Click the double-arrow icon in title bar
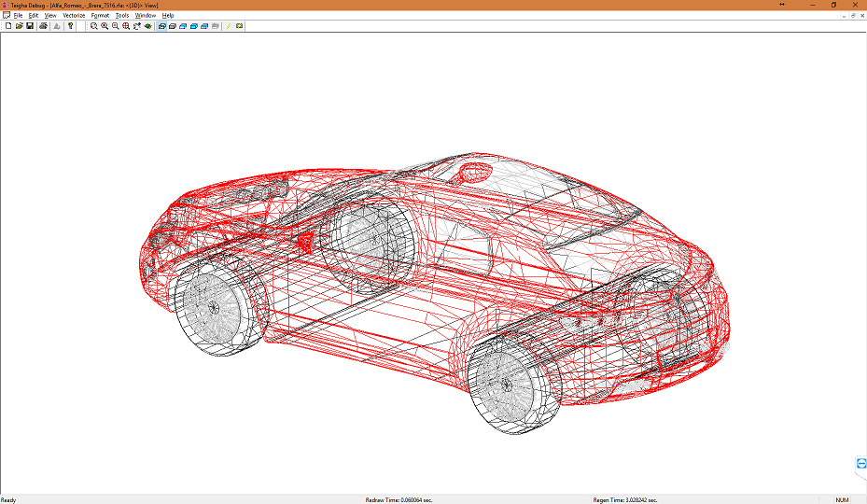The width and height of the screenshot is (867, 504). [x=782, y=5]
